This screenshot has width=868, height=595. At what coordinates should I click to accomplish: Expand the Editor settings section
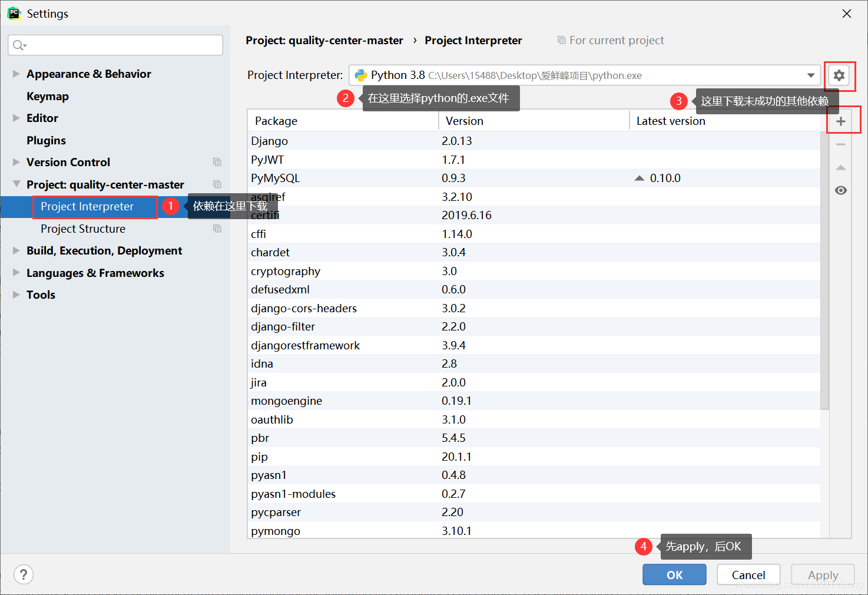[x=16, y=118]
